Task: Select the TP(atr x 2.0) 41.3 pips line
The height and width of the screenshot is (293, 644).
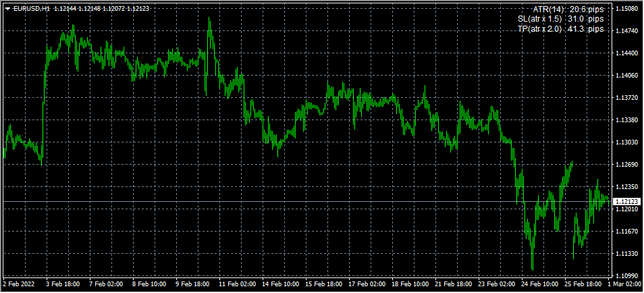Action: [561, 29]
